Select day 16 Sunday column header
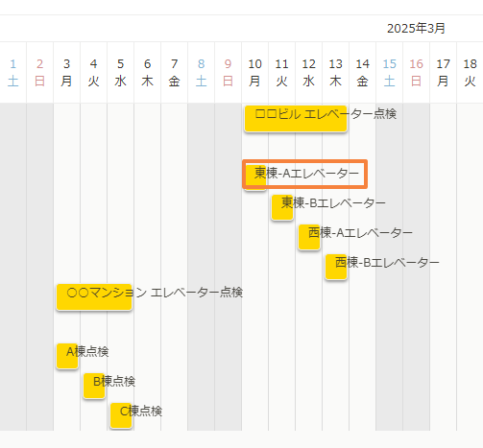The height and width of the screenshot is (448, 483). [x=416, y=72]
